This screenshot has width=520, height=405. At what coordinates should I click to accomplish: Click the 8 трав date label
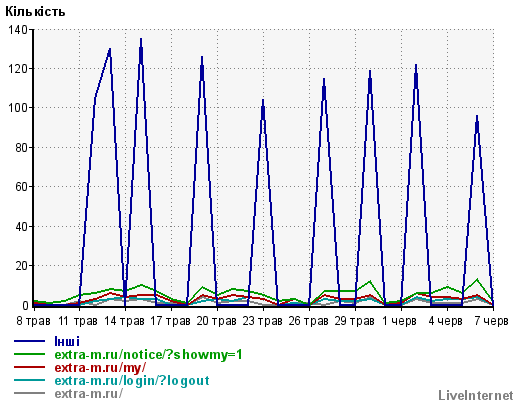click(x=33, y=321)
